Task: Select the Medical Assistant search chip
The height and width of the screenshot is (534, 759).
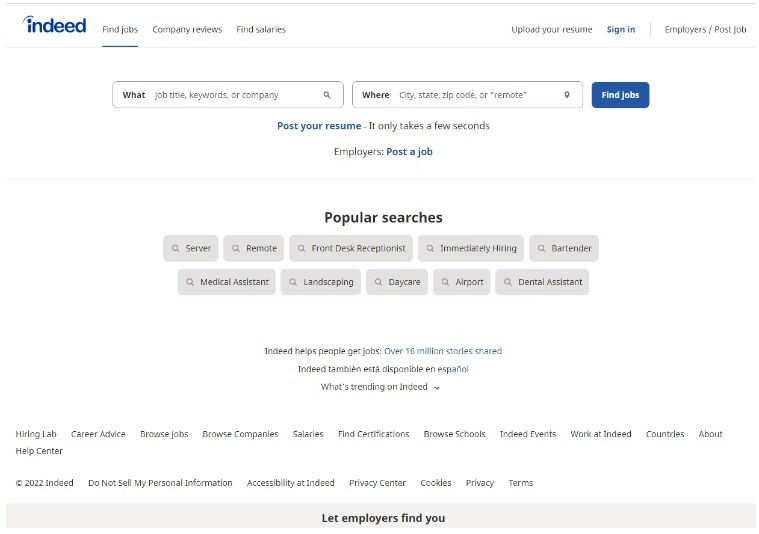Action: pyautogui.click(x=227, y=282)
